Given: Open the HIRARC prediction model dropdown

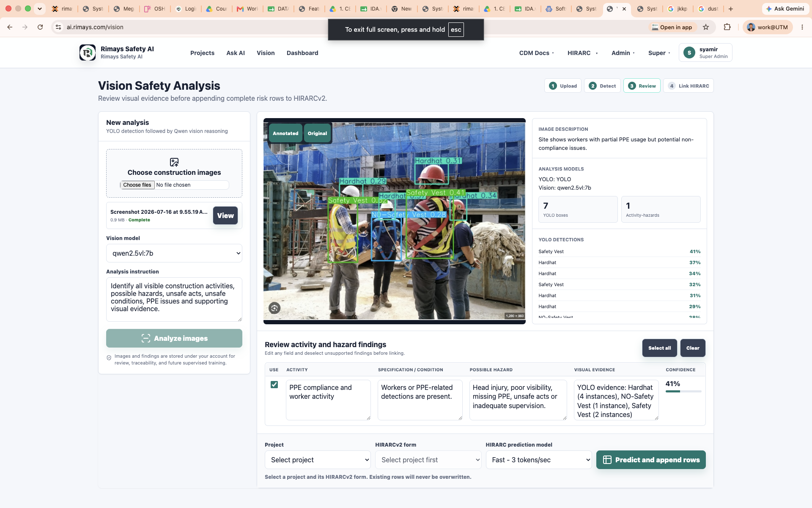Looking at the screenshot, I should tap(539, 460).
